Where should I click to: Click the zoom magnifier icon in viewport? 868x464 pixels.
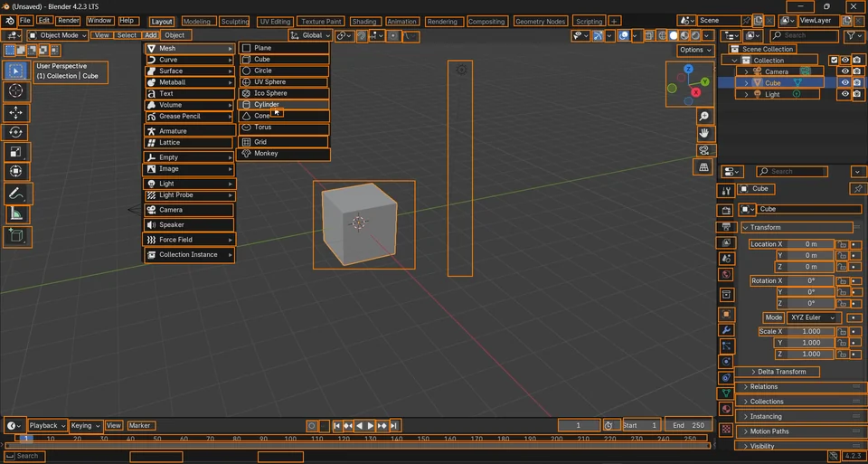pyautogui.click(x=704, y=117)
